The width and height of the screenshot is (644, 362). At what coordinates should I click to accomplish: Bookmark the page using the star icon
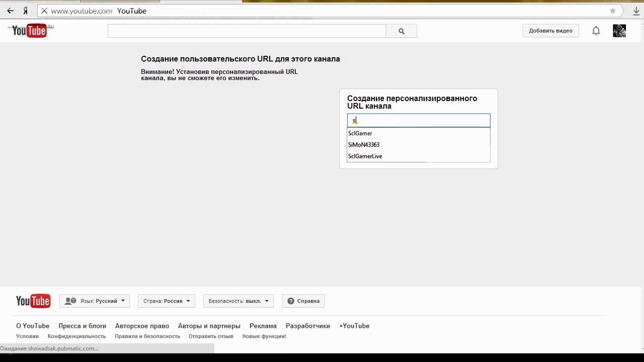tap(613, 11)
